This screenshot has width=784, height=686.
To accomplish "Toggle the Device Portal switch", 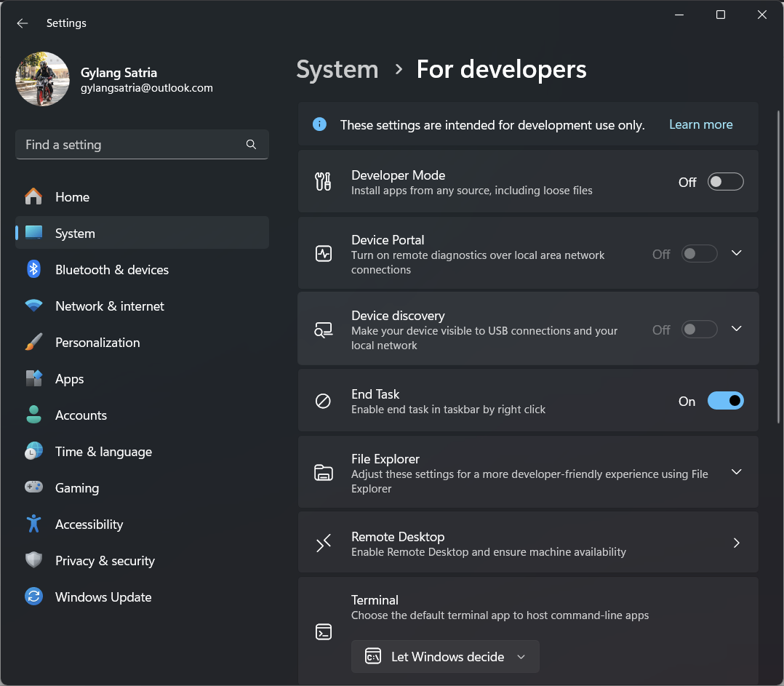I will (699, 253).
